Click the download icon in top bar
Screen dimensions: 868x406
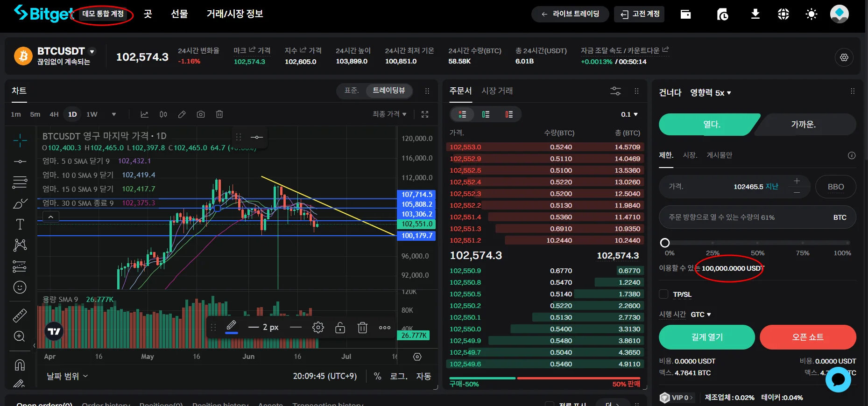[755, 14]
